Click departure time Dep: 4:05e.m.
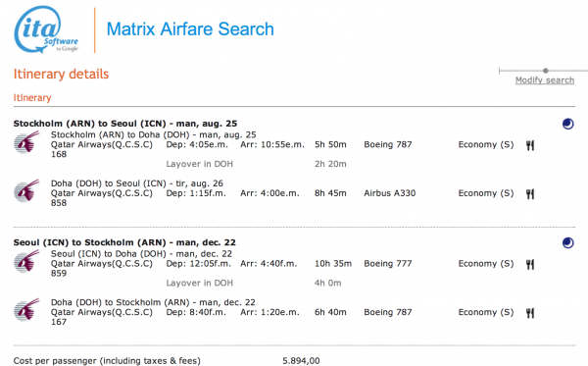588x366 pixels. tap(197, 144)
